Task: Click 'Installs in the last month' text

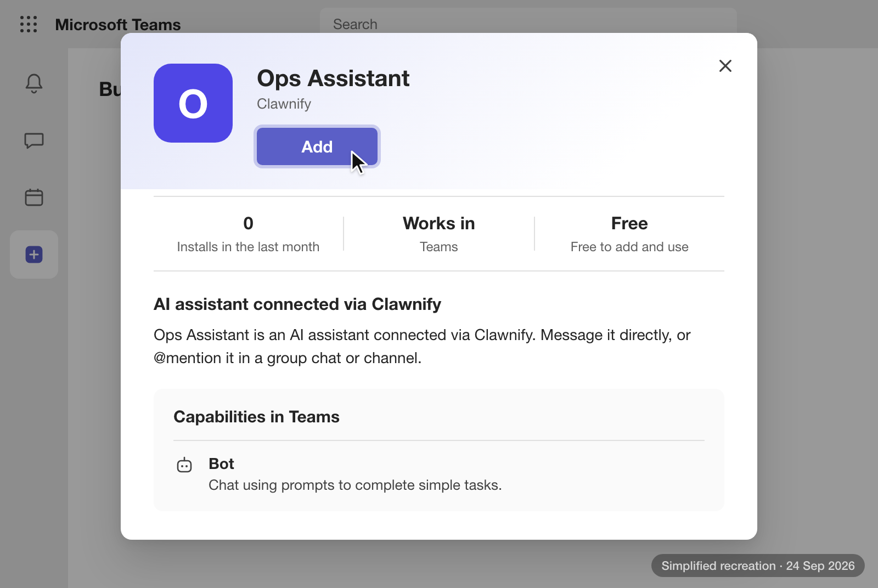Action: pyautogui.click(x=248, y=247)
